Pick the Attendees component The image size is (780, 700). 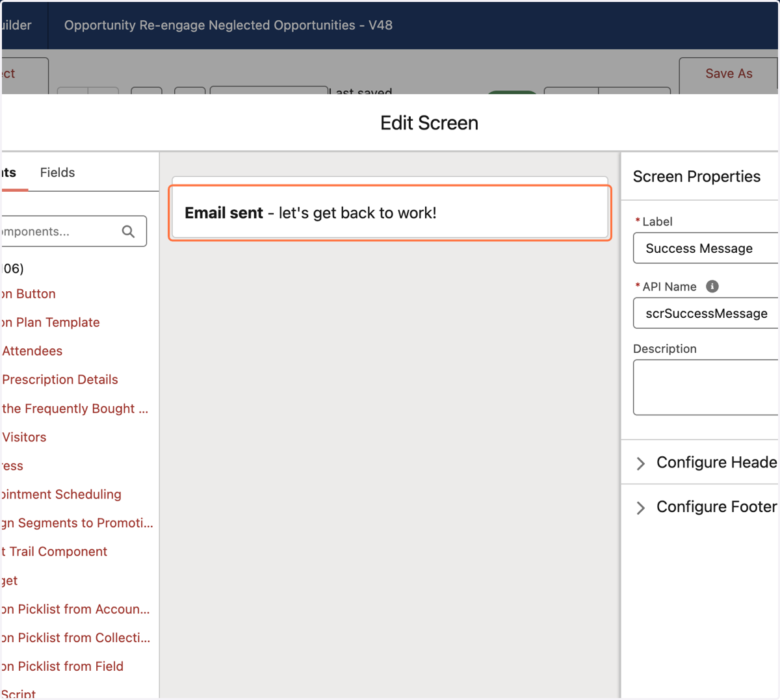click(x=32, y=351)
